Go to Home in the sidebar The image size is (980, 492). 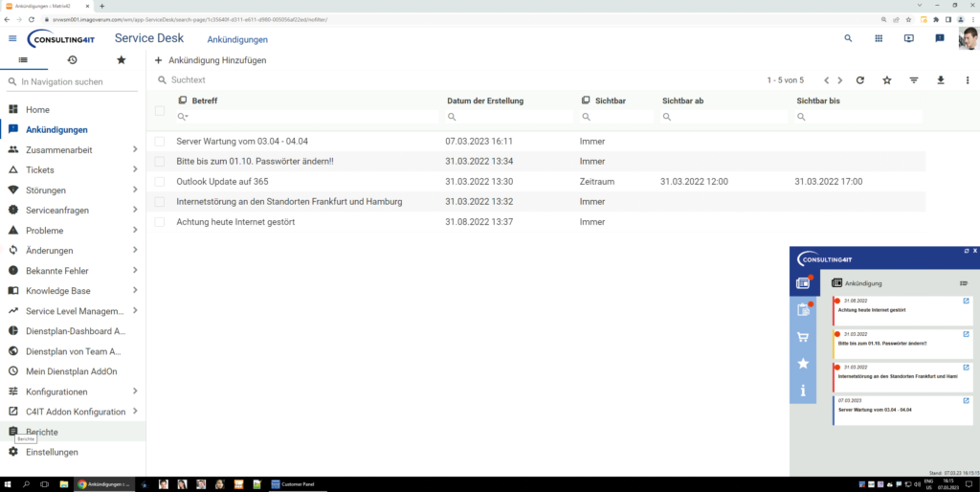pyautogui.click(x=37, y=110)
